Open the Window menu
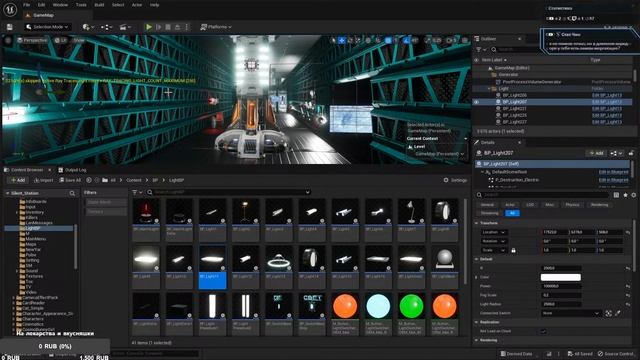The width and height of the screenshot is (640, 360). click(x=60, y=5)
